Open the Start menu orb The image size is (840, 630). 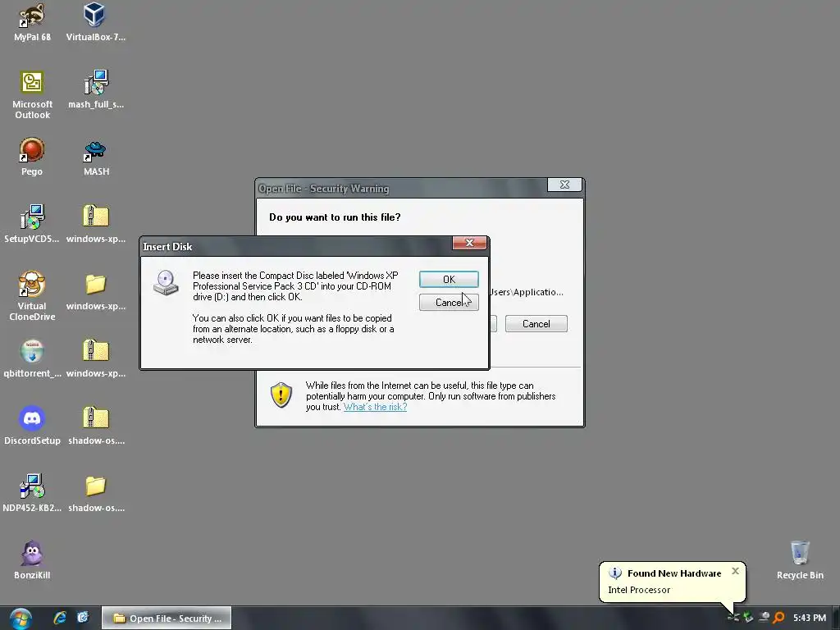(x=21, y=619)
